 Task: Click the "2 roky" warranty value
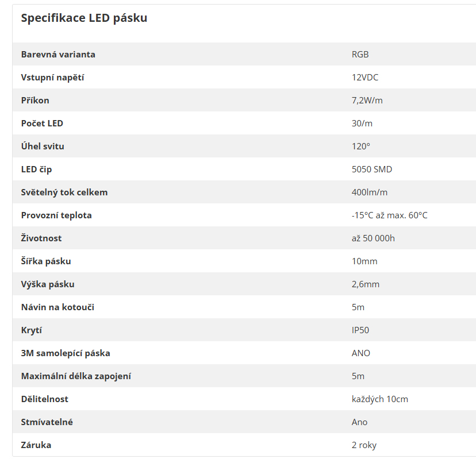tap(364, 445)
